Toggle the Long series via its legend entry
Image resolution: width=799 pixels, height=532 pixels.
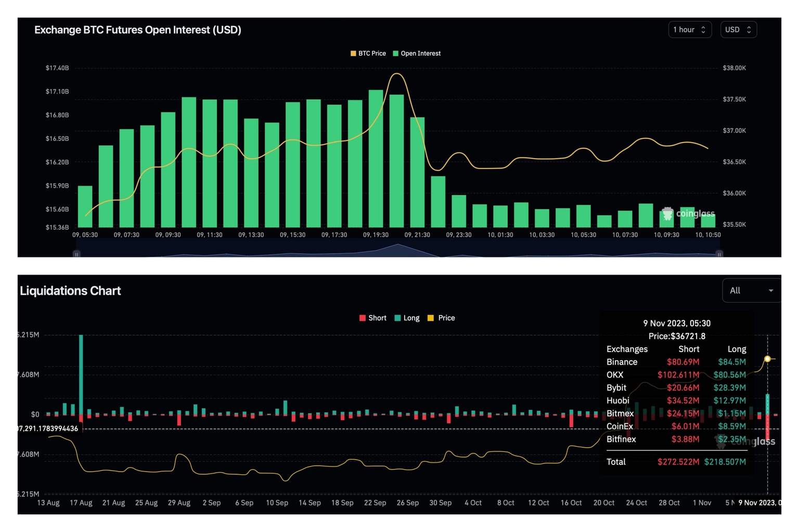(407, 318)
